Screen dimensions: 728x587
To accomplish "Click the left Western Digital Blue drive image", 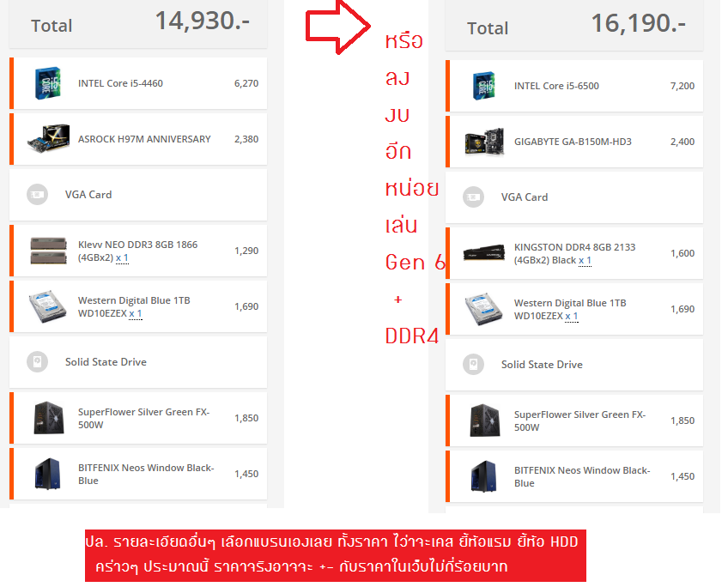I will pos(48,306).
